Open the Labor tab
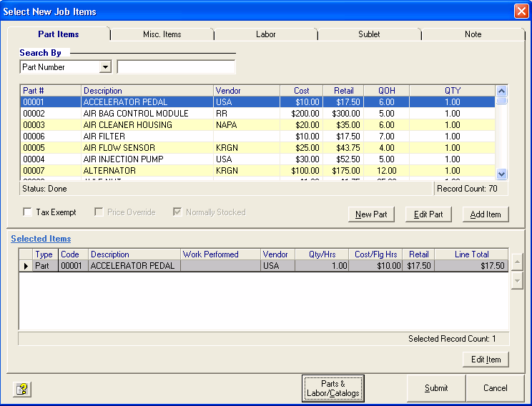This screenshot has height=406, width=532. [265, 34]
